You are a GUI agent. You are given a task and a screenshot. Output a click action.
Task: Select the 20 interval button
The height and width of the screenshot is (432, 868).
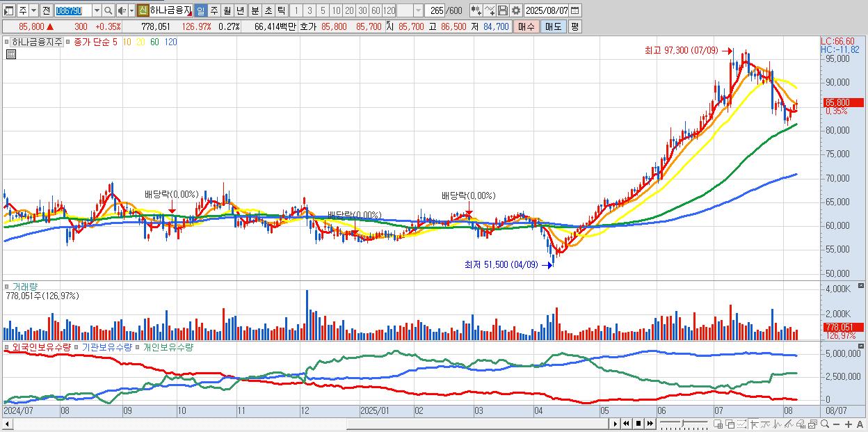(x=349, y=10)
